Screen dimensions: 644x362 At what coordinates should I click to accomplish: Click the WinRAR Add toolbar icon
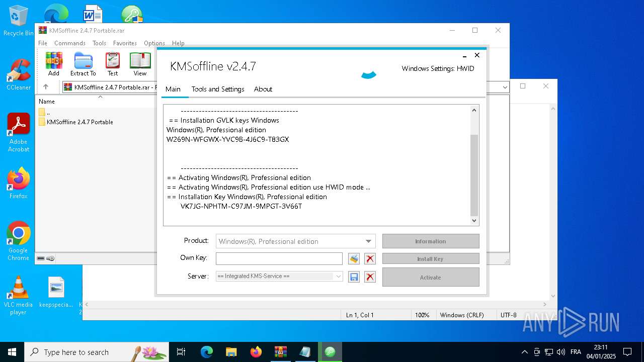[54, 64]
